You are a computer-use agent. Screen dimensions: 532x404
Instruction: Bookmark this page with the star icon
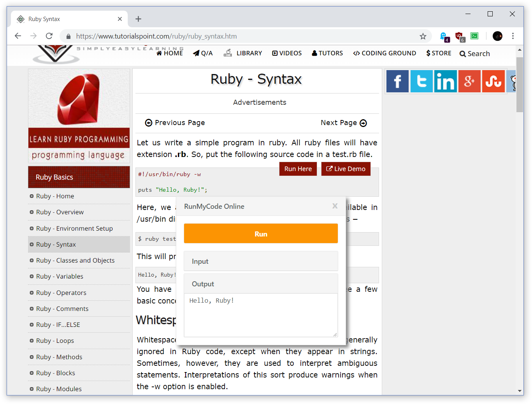click(x=423, y=36)
